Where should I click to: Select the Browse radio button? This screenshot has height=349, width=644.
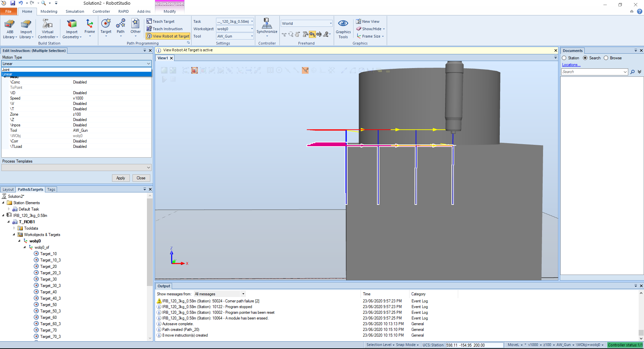pos(606,58)
